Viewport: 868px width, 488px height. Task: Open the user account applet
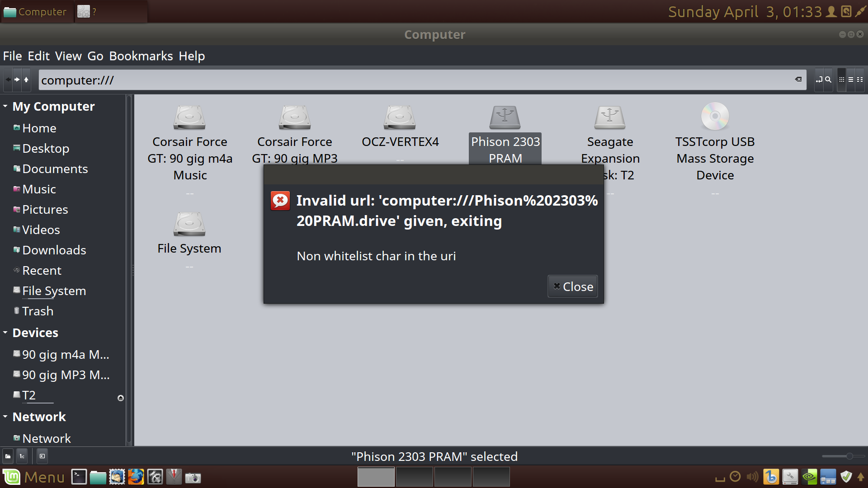(x=831, y=12)
